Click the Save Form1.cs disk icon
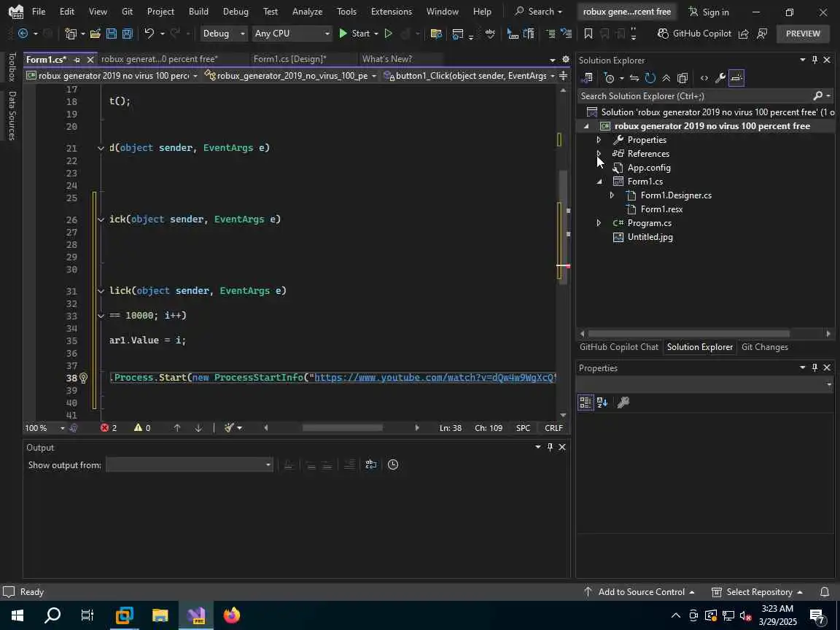The width and height of the screenshot is (840, 630). click(x=112, y=34)
